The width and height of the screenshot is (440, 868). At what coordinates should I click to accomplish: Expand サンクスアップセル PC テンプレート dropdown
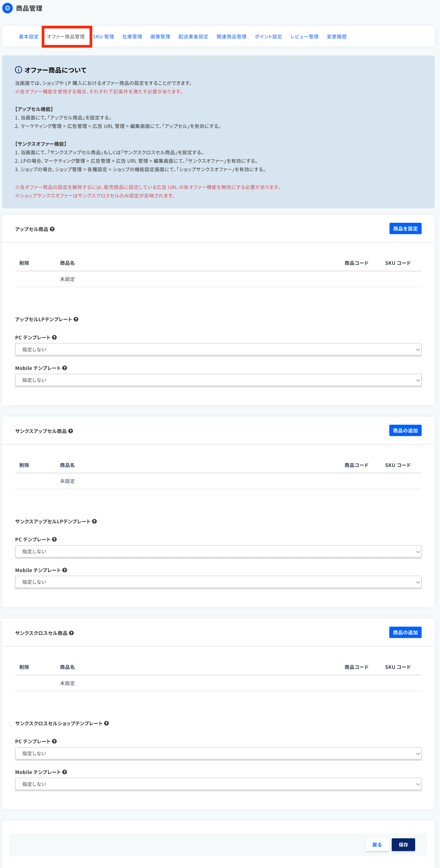(x=218, y=552)
